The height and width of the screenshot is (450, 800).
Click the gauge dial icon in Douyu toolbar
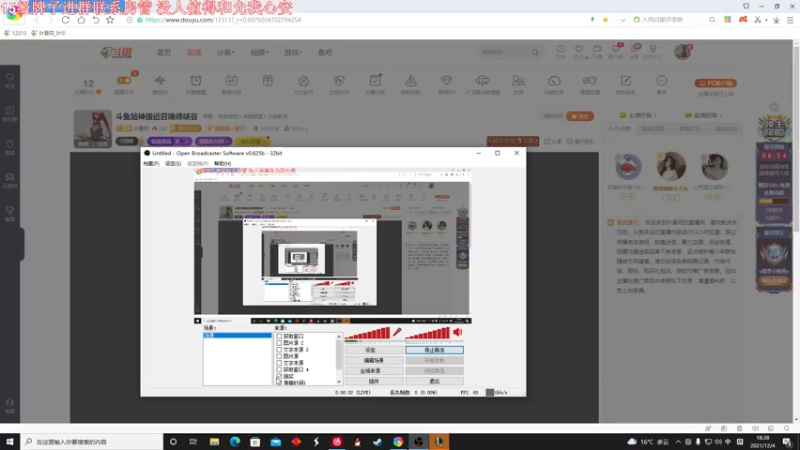click(x=554, y=81)
